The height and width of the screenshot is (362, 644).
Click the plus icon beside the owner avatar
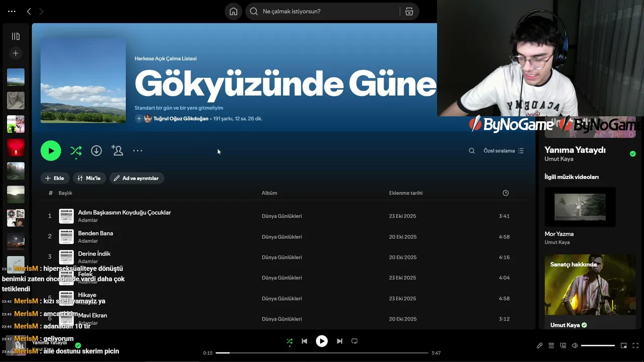[139, 119]
